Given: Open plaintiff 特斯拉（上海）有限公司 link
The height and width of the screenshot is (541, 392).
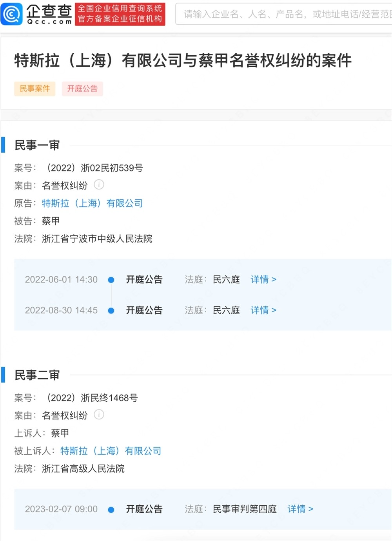Looking at the screenshot, I should click(x=93, y=203).
